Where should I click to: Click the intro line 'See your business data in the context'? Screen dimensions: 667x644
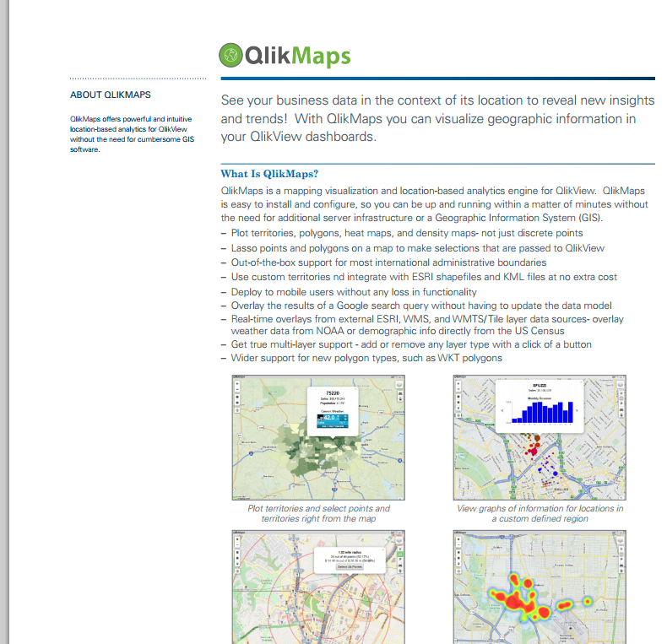437,100
